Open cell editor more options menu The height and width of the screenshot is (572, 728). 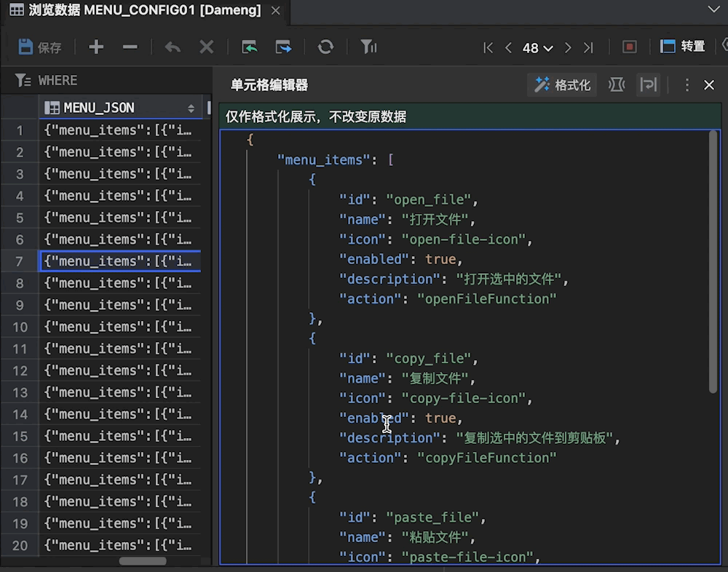point(687,85)
